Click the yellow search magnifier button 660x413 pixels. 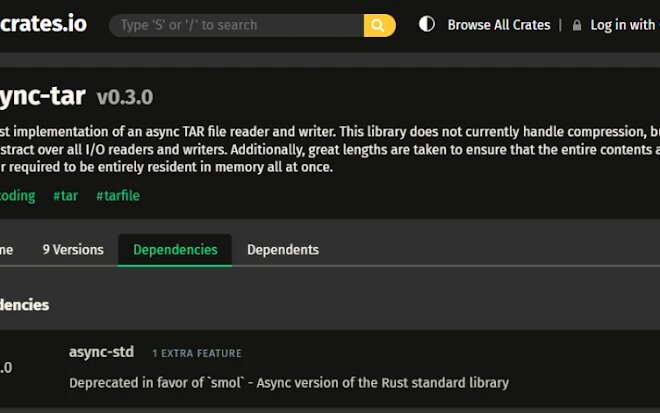[x=379, y=25]
